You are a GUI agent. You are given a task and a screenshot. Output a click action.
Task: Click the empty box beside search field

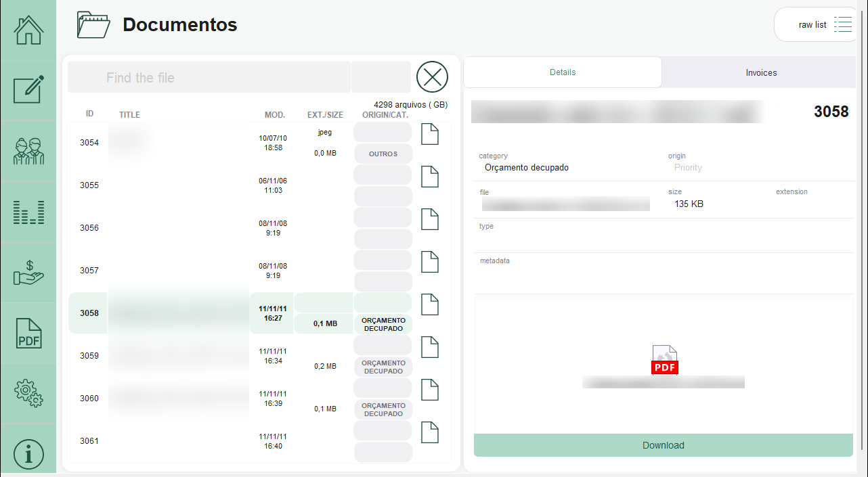click(x=381, y=77)
